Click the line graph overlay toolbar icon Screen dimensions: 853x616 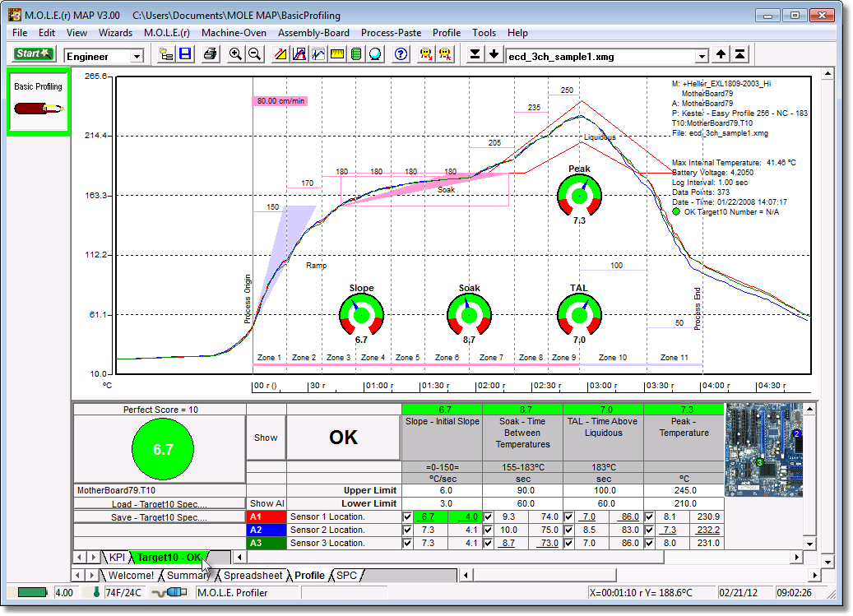pos(318,54)
